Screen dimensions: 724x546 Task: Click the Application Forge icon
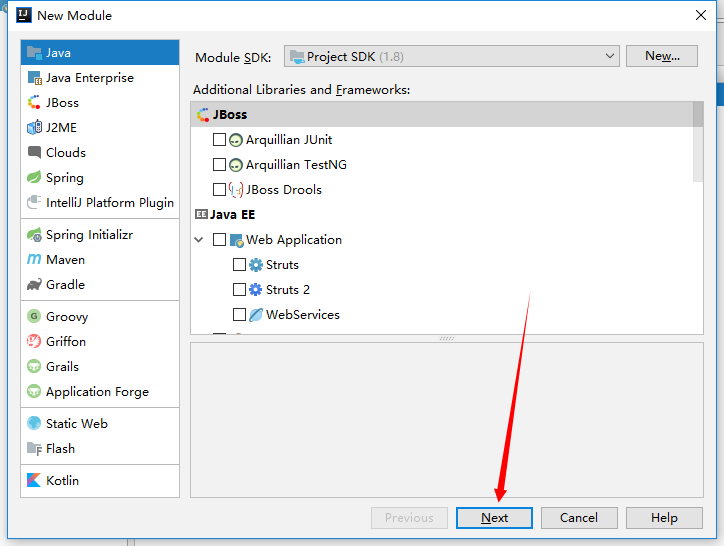point(34,392)
